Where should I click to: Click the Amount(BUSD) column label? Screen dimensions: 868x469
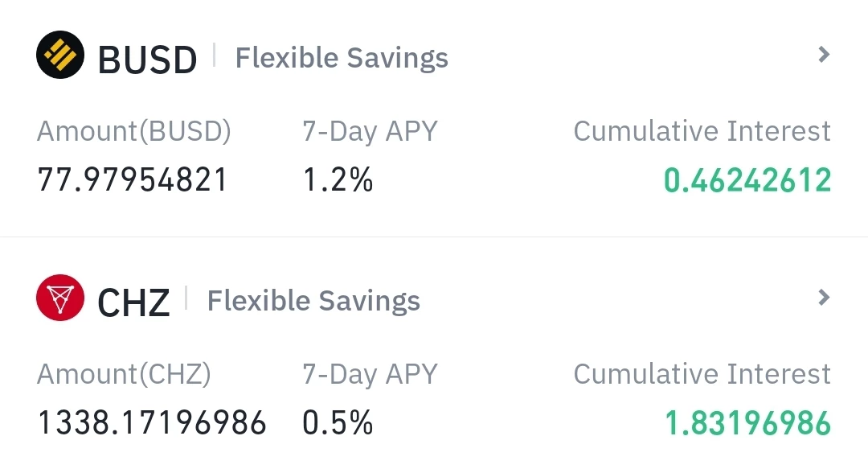(x=134, y=132)
